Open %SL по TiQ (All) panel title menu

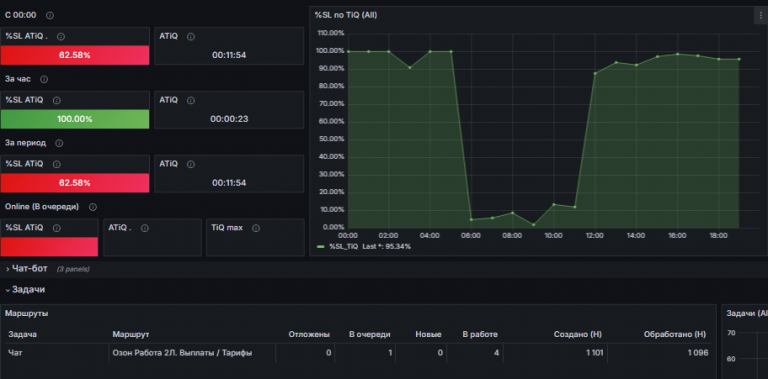coord(346,15)
